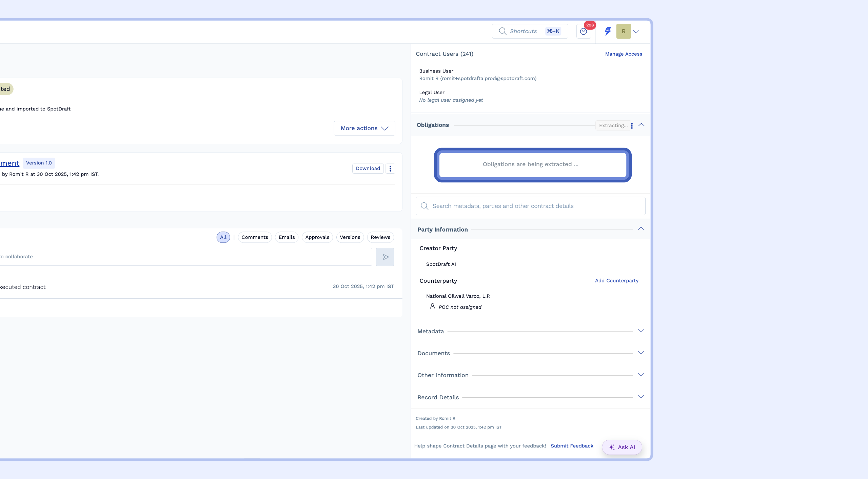Viewport: 868px width, 479px height.
Task: Click the R user avatar
Action: click(x=623, y=31)
